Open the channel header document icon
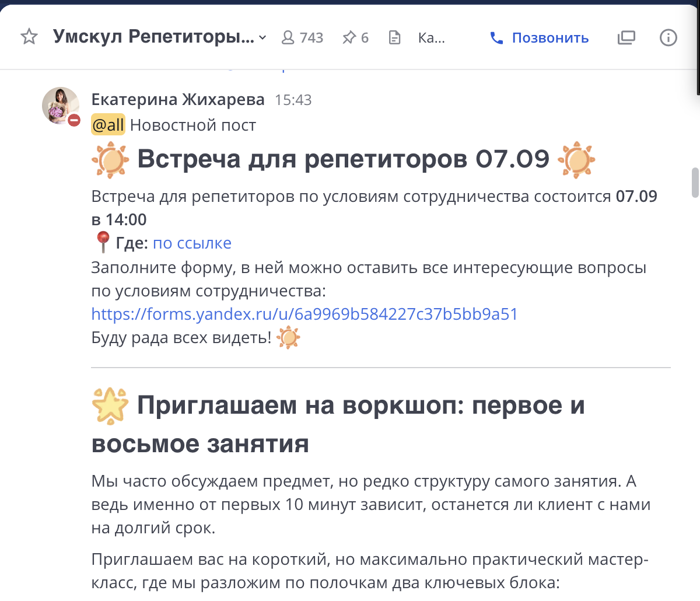The image size is (700, 601). pyautogui.click(x=395, y=38)
